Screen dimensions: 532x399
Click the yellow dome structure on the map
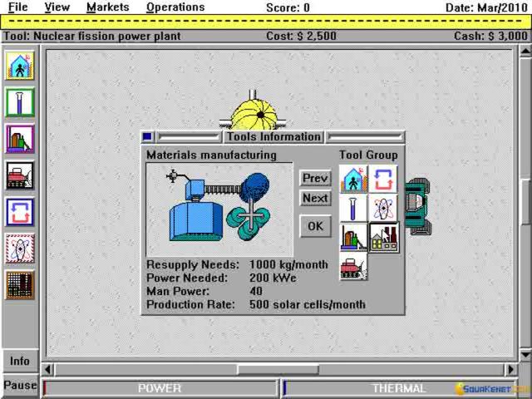pos(254,114)
